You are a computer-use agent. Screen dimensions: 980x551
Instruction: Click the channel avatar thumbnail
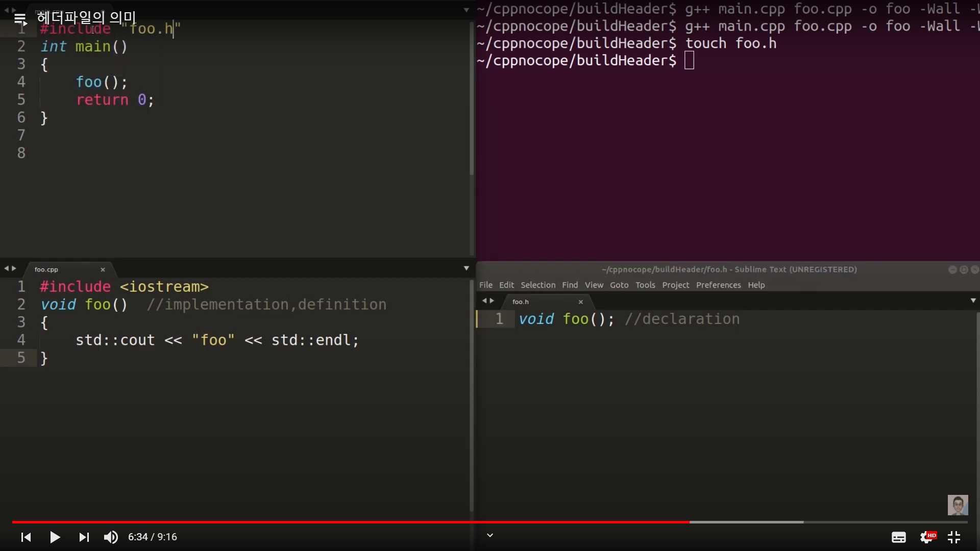coord(958,505)
